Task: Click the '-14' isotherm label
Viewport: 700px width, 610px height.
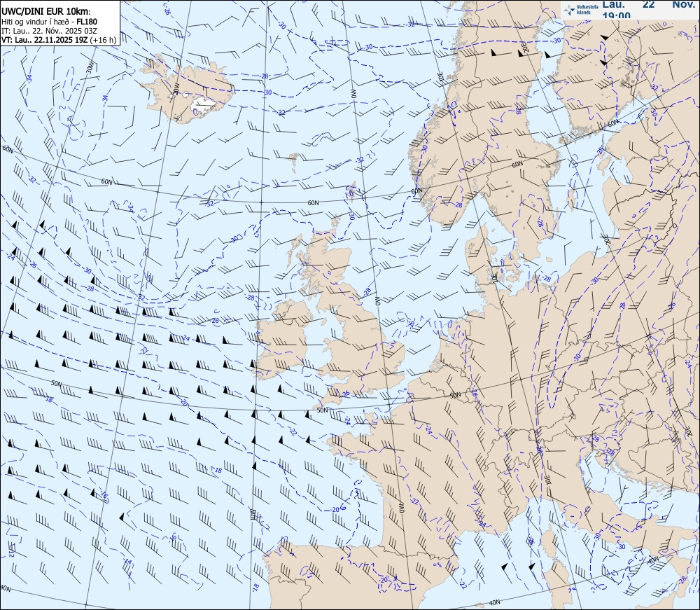Action: 127,561
